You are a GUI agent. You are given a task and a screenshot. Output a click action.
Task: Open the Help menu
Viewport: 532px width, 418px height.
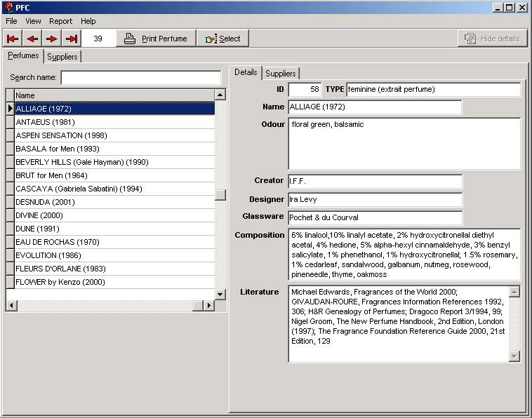[x=88, y=21]
